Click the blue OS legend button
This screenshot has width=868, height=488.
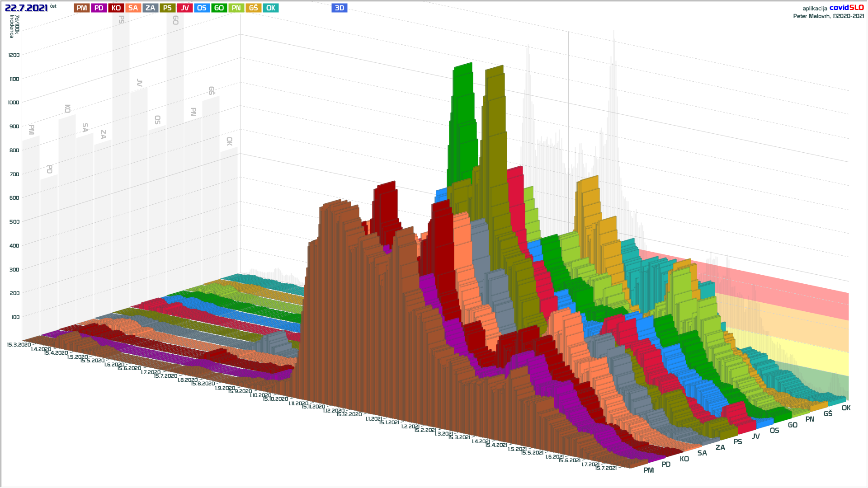pos(202,8)
